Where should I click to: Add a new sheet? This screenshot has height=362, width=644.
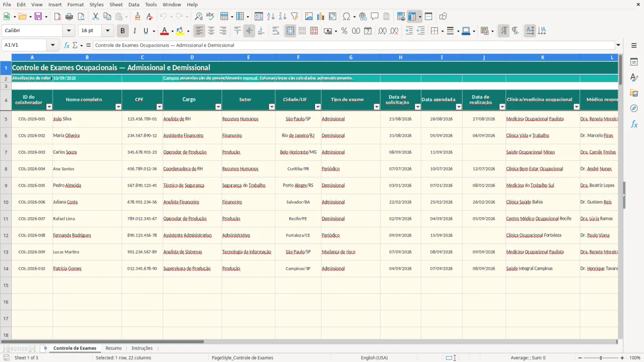(x=45, y=348)
